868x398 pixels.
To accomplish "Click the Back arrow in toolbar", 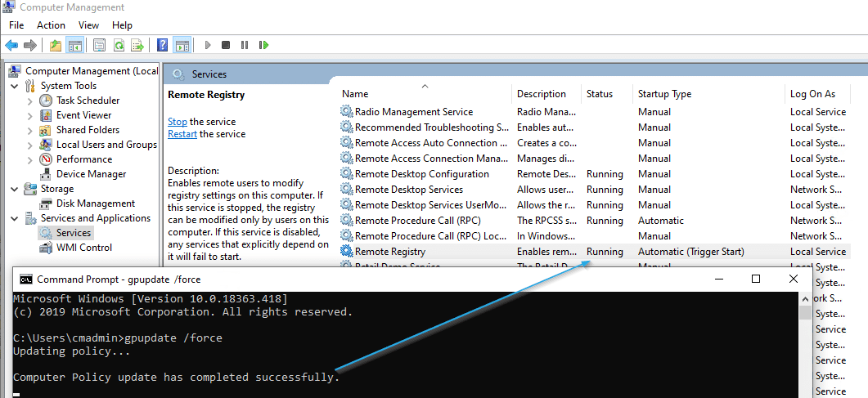I will tap(11, 45).
